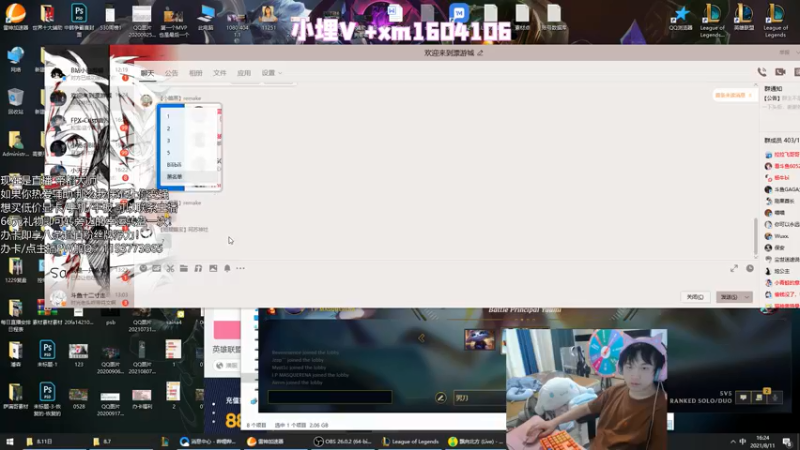This screenshot has width=800, height=450.
Task: Open the emoji picker in the chat toolbar
Action: click(143, 268)
